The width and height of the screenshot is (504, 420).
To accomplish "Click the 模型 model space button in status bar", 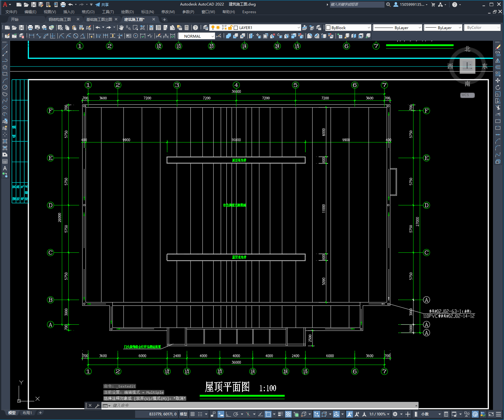I will 184,414.
